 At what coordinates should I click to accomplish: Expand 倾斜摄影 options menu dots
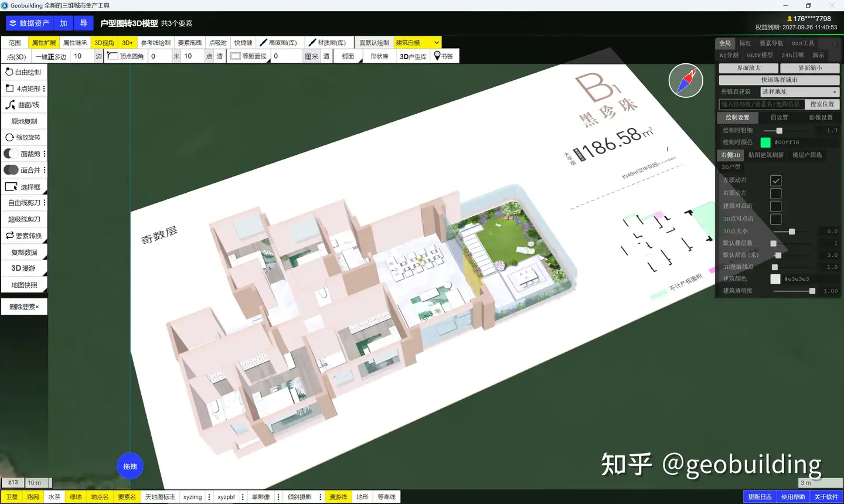[x=320, y=497]
